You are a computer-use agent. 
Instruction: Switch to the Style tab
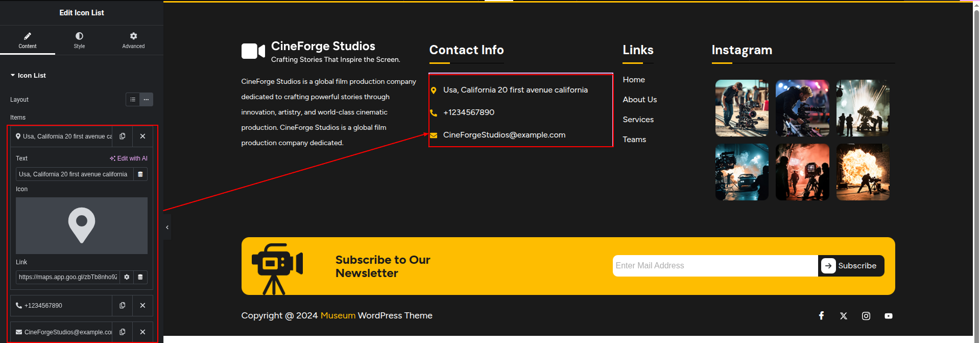tap(79, 40)
